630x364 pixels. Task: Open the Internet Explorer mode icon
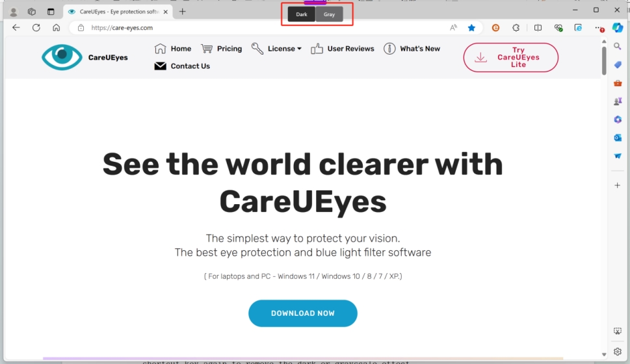578,28
